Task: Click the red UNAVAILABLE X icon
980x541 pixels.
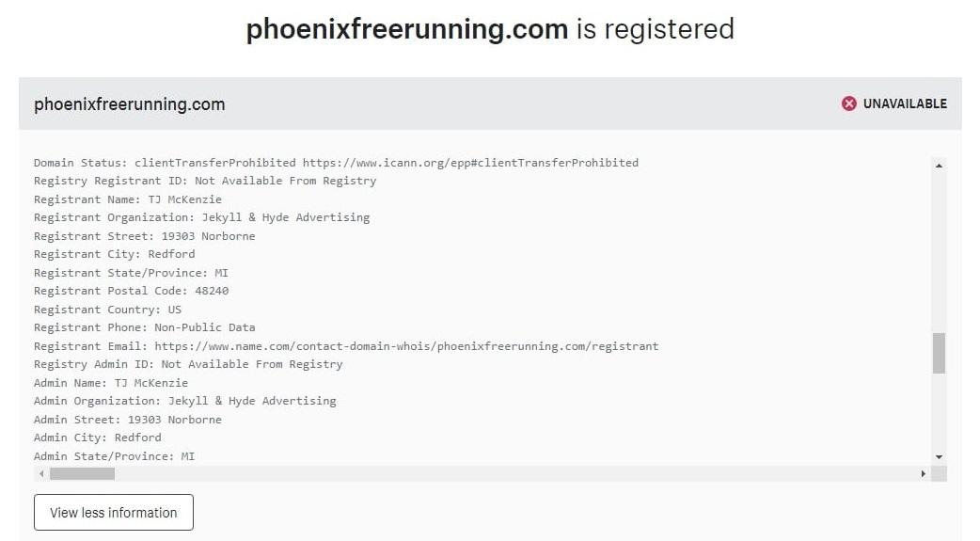Action: (849, 103)
